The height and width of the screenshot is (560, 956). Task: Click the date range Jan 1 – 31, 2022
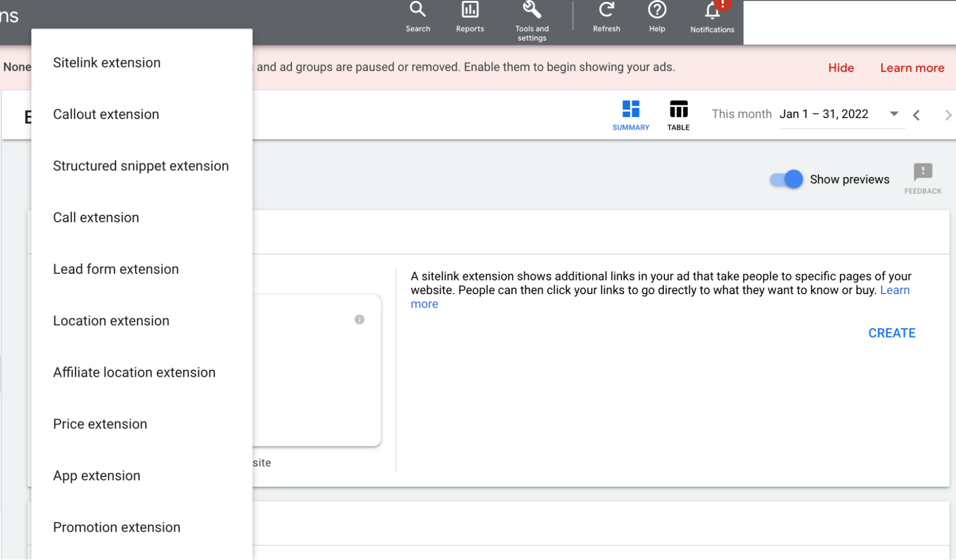[824, 114]
